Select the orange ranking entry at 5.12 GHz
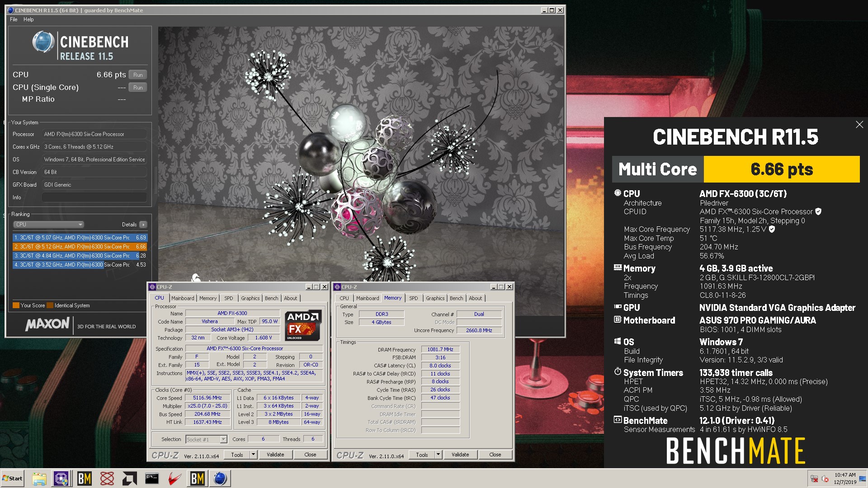This screenshot has width=868, height=488. coord(80,247)
